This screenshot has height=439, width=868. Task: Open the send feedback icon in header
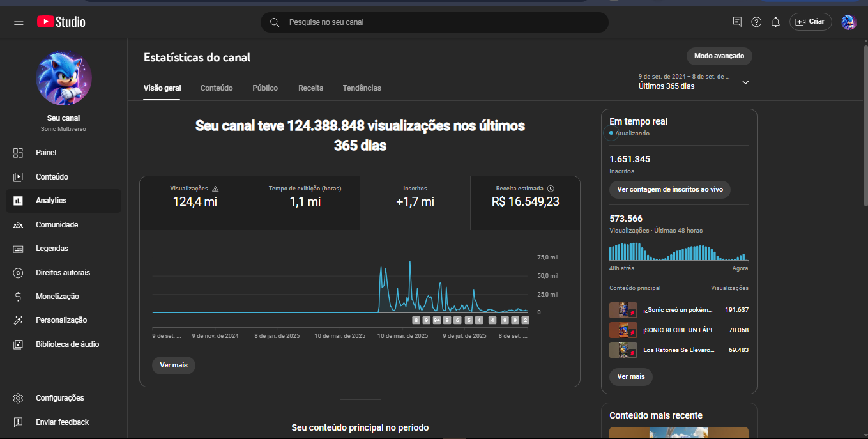737,22
